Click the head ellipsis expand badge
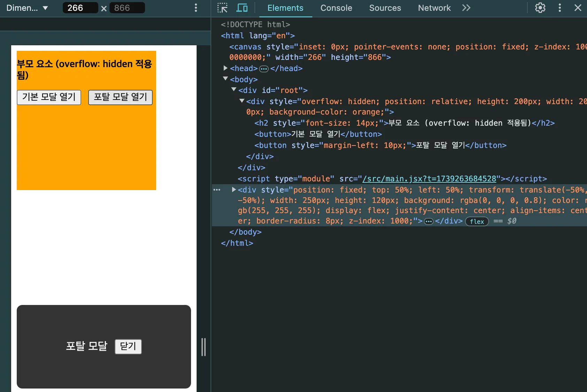 point(264,69)
